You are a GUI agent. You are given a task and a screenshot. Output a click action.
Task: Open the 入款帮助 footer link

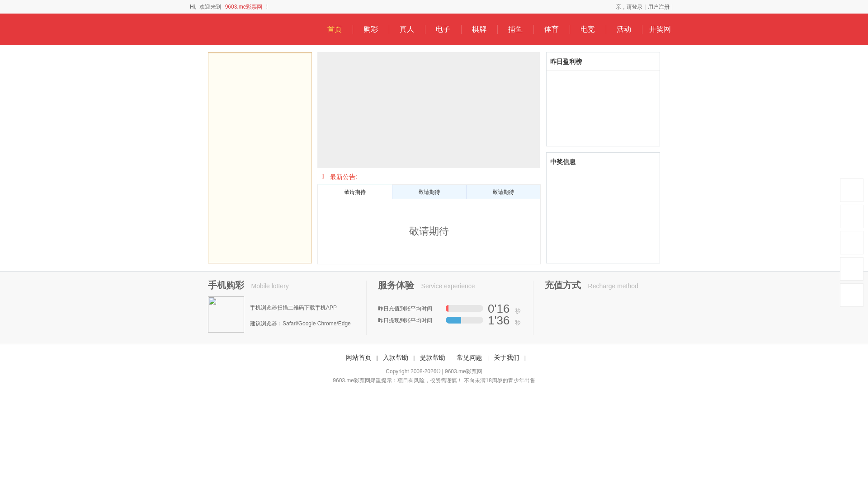pos(396,357)
